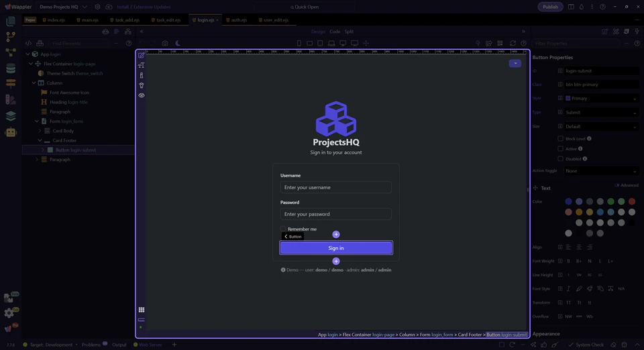Switch to the task_add.ejs tab
This screenshot has height=350, width=644.
pyautogui.click(x=125, y=19)
